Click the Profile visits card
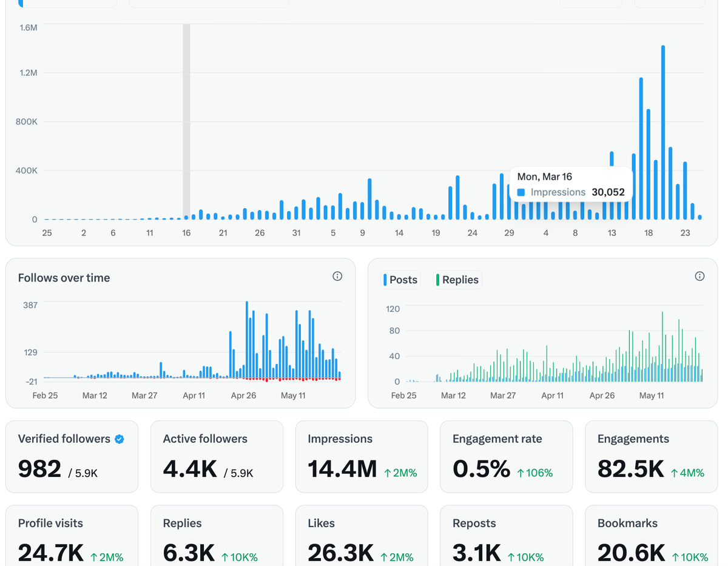The image size is (728, 566). point(72,536)
